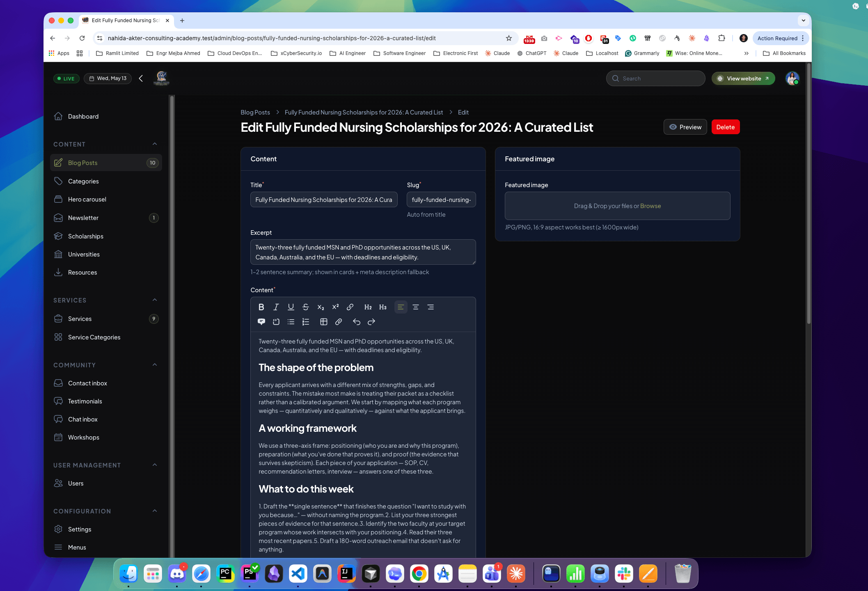
Task: Apply superscript formatting
Action: [335, 307]
